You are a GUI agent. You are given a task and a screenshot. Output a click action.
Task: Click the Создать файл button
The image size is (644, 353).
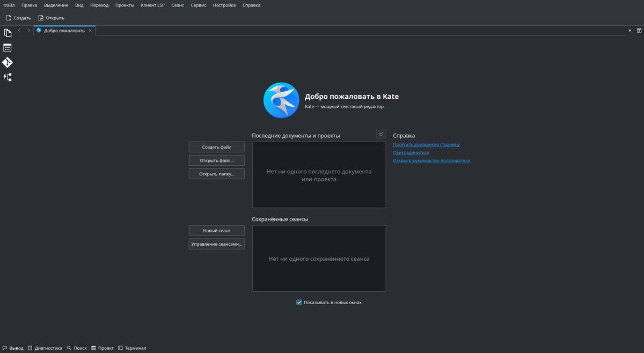click(217, 147)
